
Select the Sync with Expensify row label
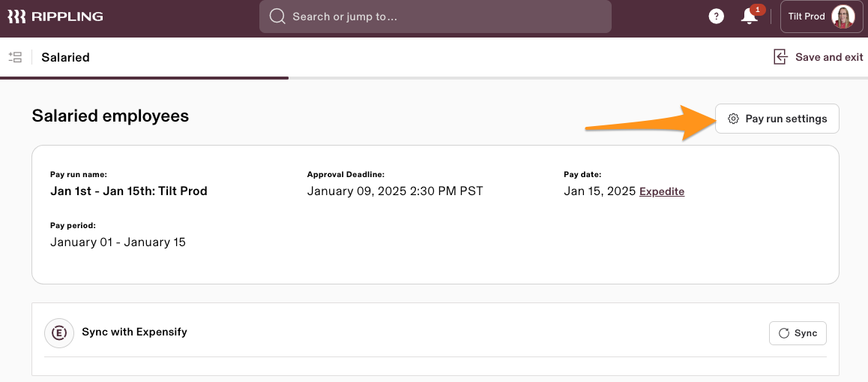click(134, 332)
